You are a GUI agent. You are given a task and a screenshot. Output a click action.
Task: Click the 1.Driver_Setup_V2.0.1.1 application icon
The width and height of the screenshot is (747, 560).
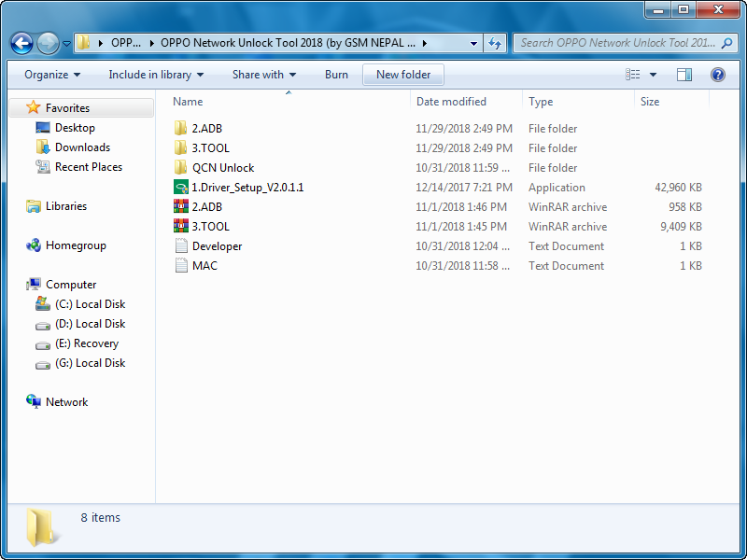[x=181, y=187]
